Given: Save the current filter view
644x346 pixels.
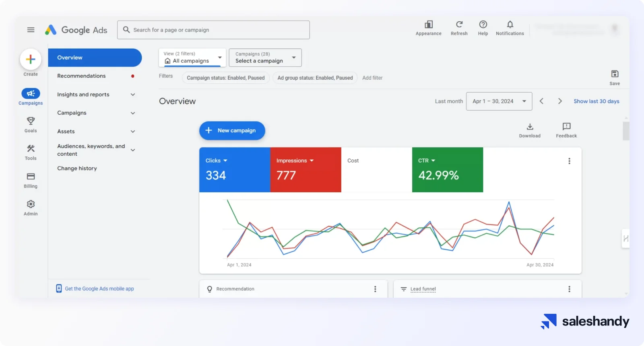Looking at the screenshot, I should click(x=615, y=74).
